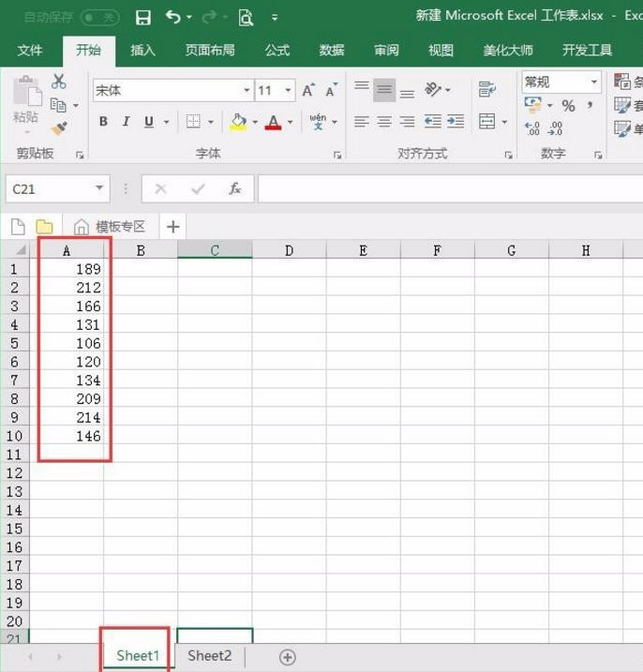Toggle center text horizontally
Viewport: 643px width, 672px height.
point(384,121)
